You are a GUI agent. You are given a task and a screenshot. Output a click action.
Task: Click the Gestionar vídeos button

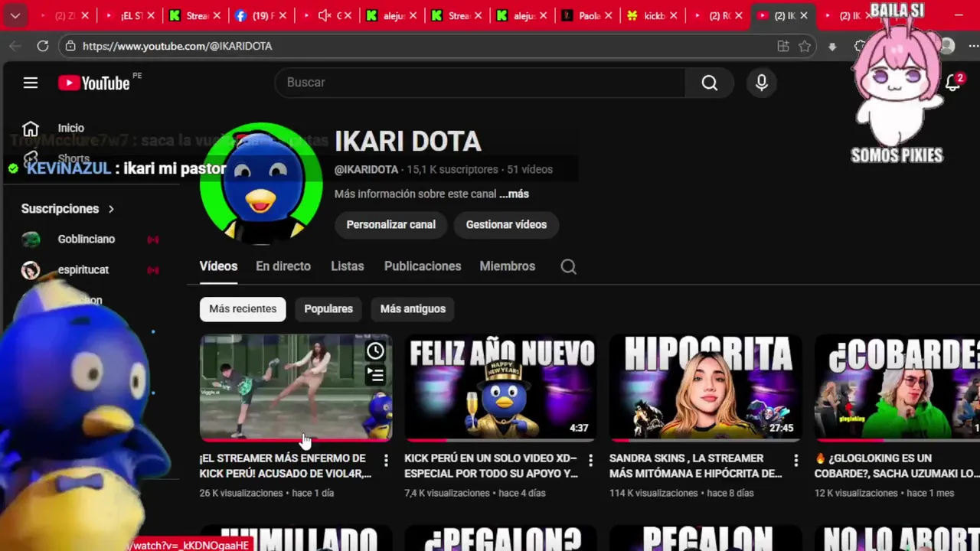coord(506,225)
